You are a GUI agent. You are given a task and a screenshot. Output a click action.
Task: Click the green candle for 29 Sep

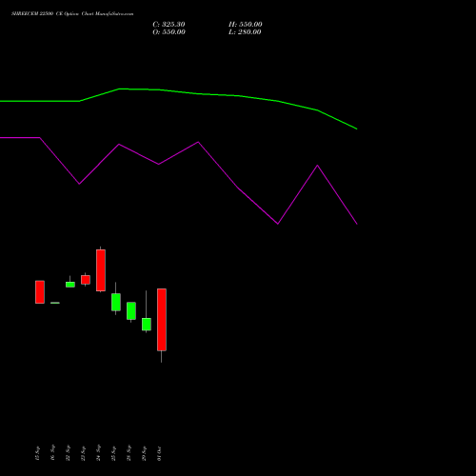pyautogui.click(x=147, y=324)
